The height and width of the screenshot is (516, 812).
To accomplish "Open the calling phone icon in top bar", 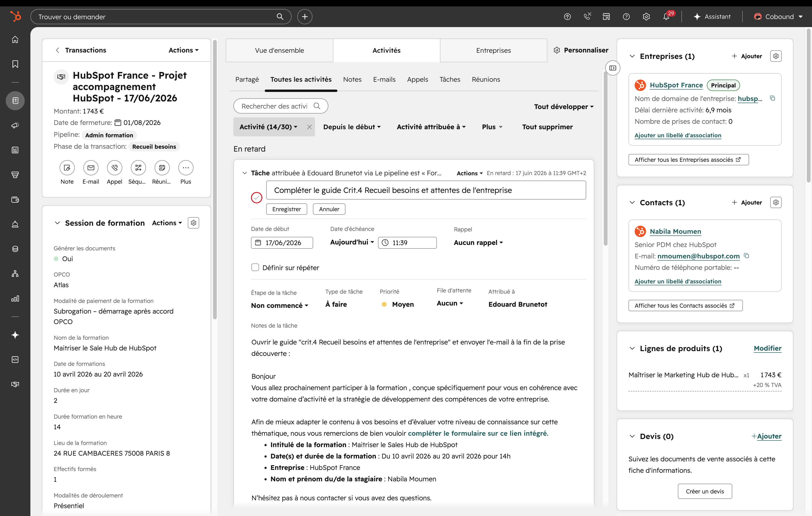I will (x=587, y=17).
